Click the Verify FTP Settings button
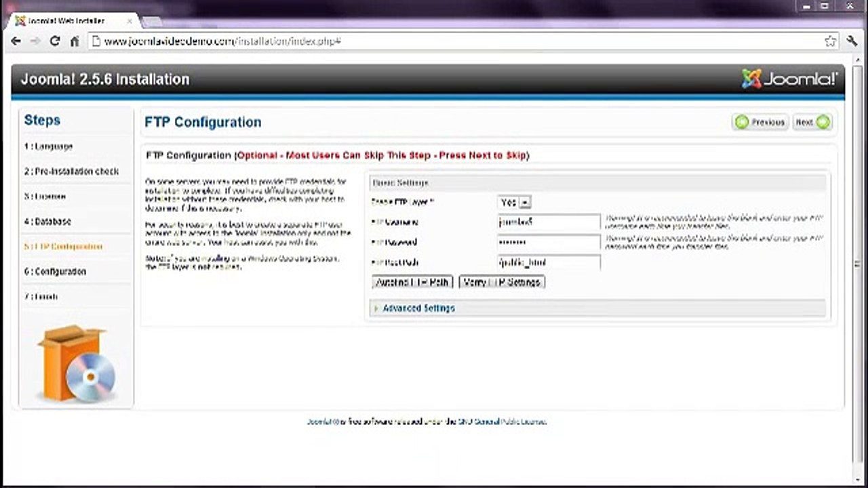This screenshot has height=488, width=868. 502,282
